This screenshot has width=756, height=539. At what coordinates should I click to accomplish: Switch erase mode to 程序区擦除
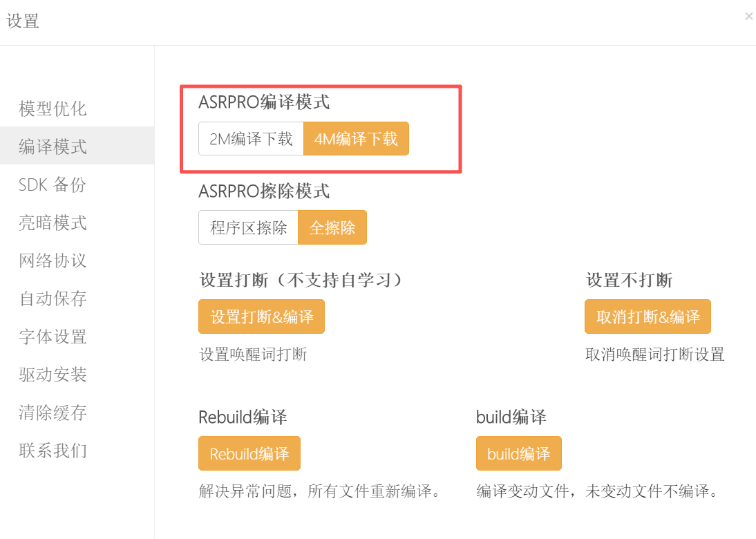pos(247,227)
